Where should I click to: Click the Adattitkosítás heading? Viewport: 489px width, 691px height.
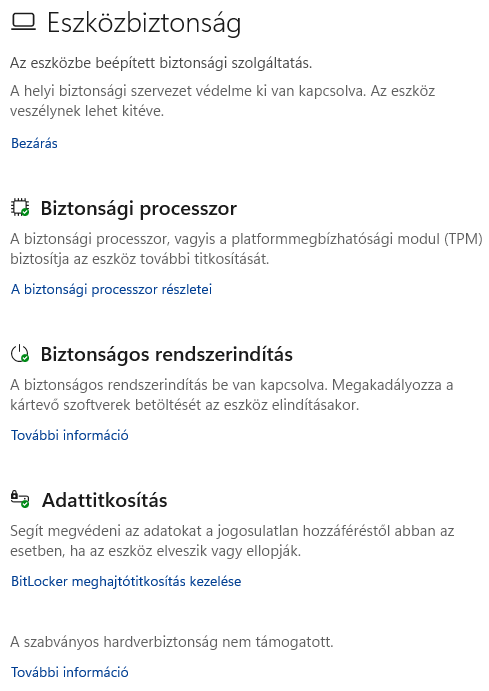[x=104, y=500]
